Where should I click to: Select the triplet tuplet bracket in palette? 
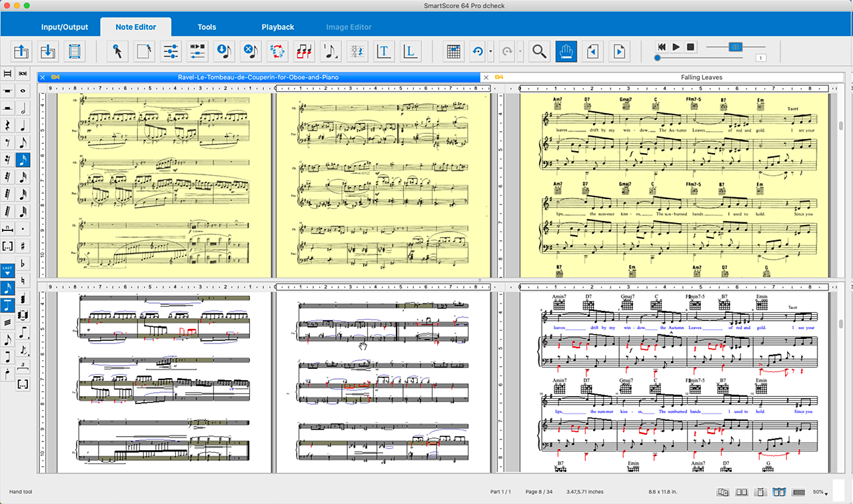(23, 367)
